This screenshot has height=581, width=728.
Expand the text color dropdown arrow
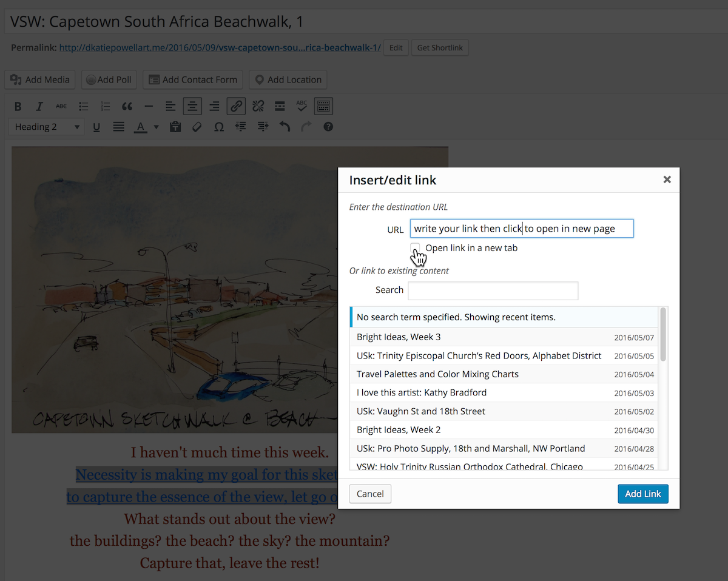pos(156,127)
